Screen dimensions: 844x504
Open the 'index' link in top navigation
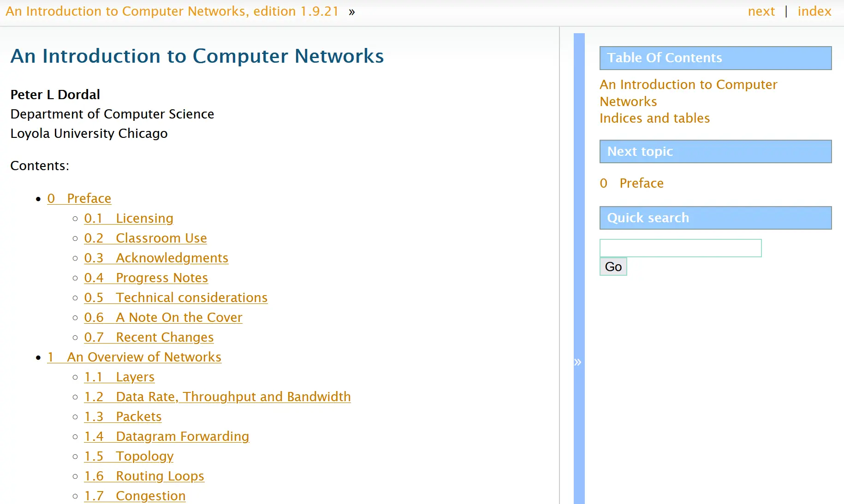coord(814,11)
